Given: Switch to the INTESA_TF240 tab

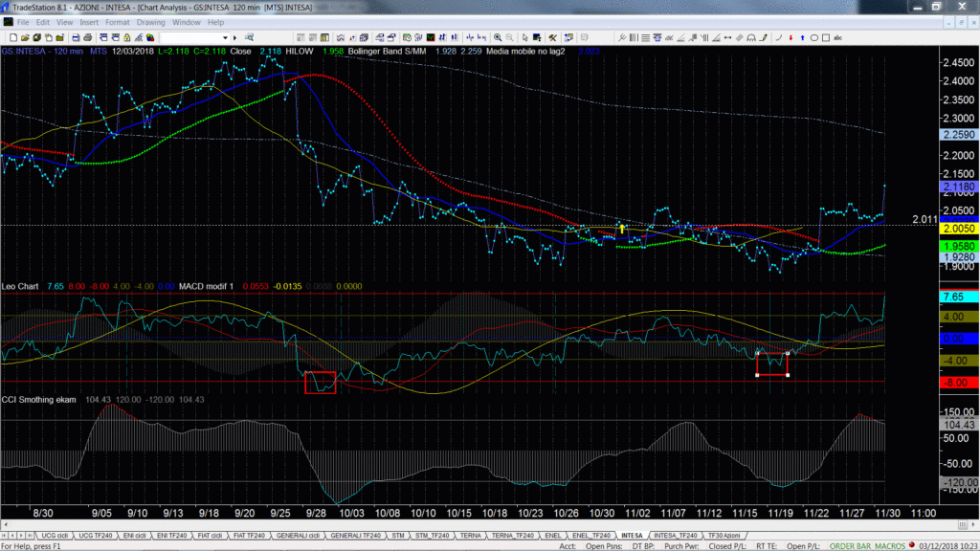Looking at the screenshot, I should click(675, 536).
